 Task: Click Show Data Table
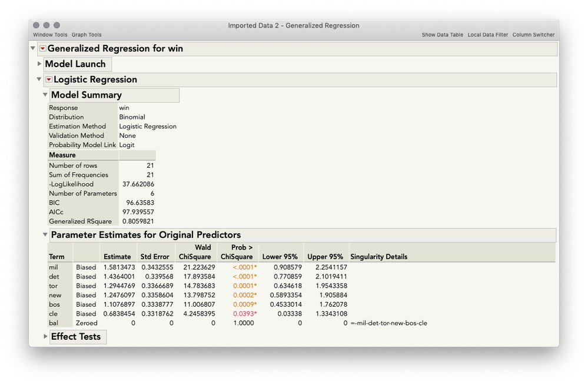click(x=443, y=35)
